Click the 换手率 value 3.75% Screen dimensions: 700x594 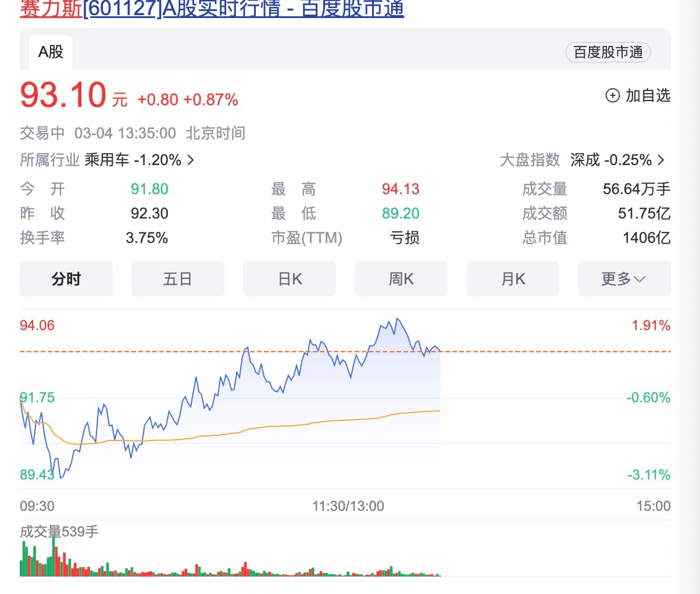(147, 238)
